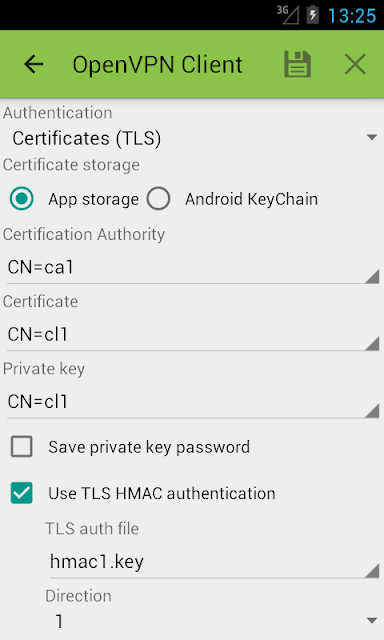Image resolution: width=384 pixels, height=640 pixels.
Task: Open Certification Authority spinner CN=ca1
Action: click(193, 268)
